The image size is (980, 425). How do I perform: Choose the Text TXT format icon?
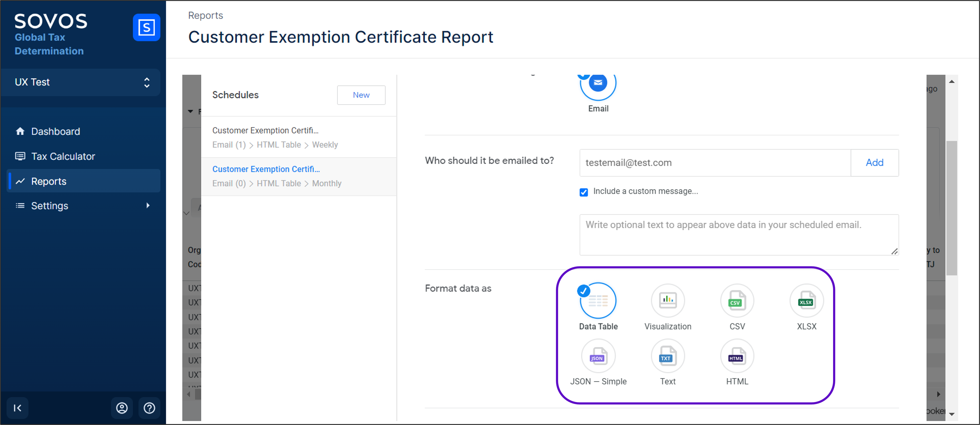coord(668,356)
